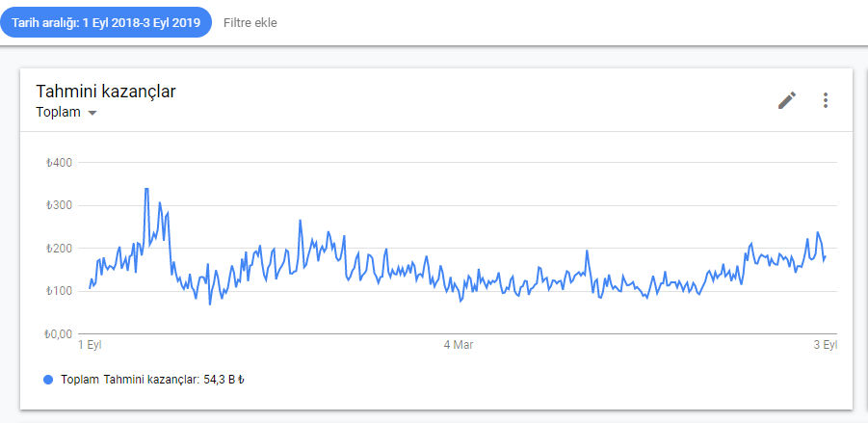Open the three-dot more options menu
This screenshot has width=868, height=423.
tap(826, 100)
